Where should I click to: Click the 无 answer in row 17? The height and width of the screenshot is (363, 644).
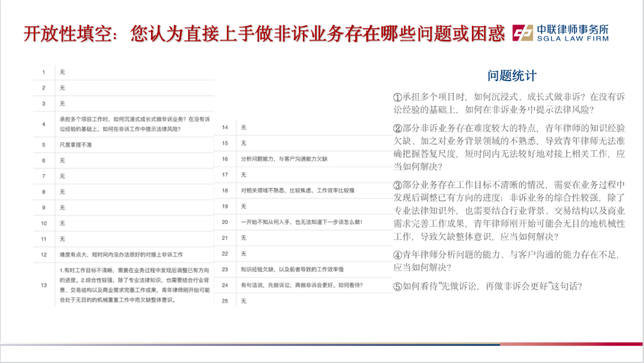243,175
